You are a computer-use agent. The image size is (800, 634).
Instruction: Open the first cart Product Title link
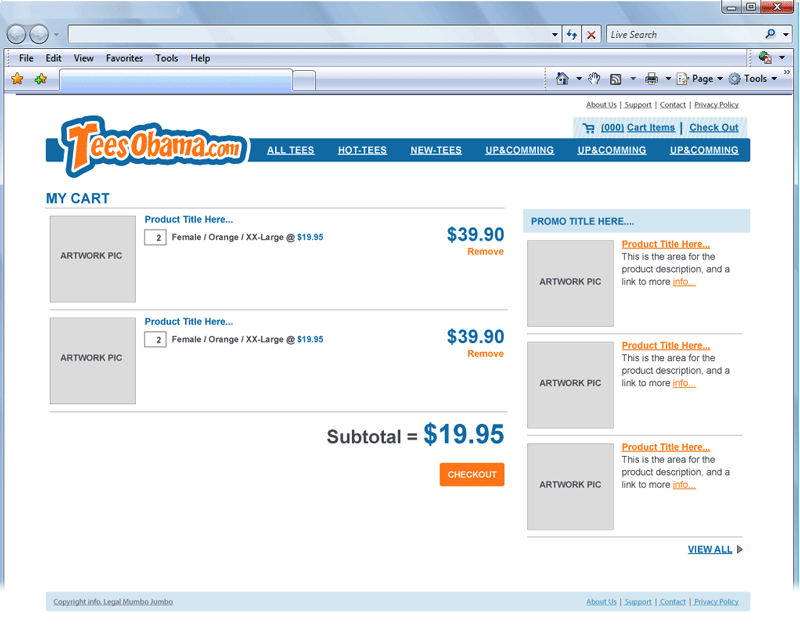coord(189,219)
